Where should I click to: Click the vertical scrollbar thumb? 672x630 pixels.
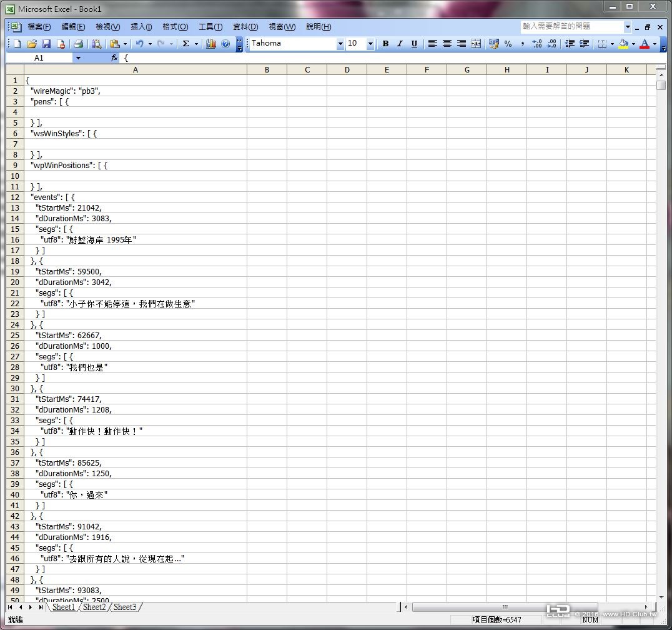tap(661, 86)
